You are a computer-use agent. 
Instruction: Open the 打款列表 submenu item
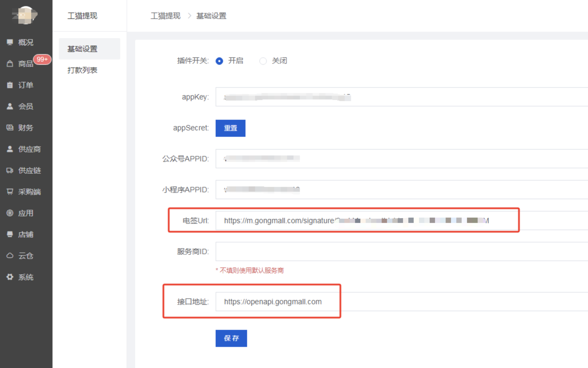(82, 70)
